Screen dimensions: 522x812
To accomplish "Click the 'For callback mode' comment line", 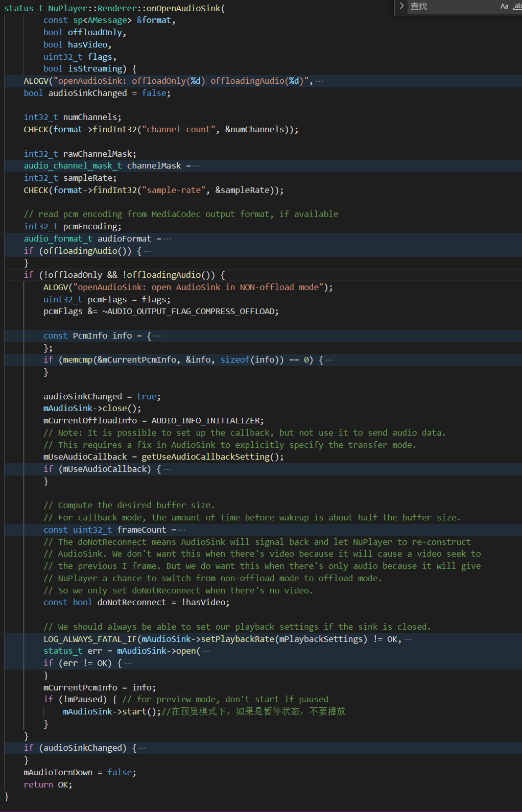I will pos(252,518).
